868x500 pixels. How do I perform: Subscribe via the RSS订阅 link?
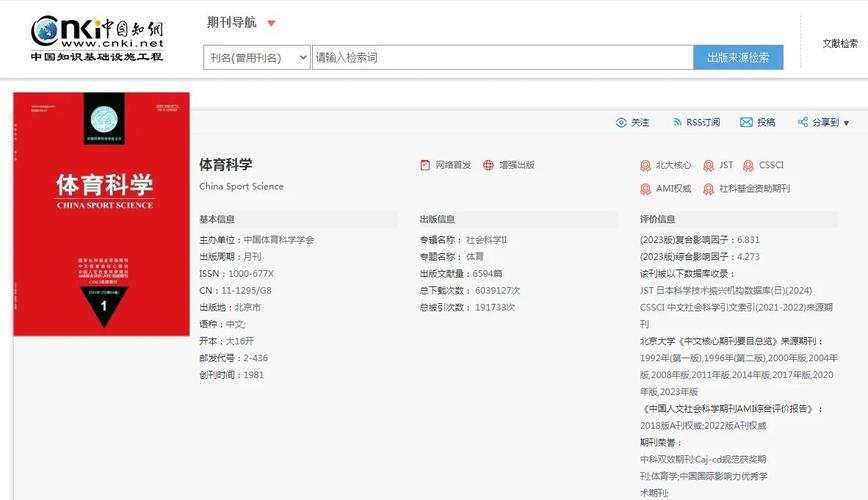703,122
